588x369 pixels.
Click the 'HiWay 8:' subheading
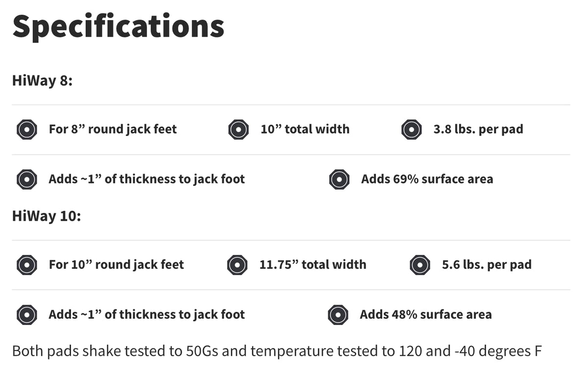click(x=42, y=80)
